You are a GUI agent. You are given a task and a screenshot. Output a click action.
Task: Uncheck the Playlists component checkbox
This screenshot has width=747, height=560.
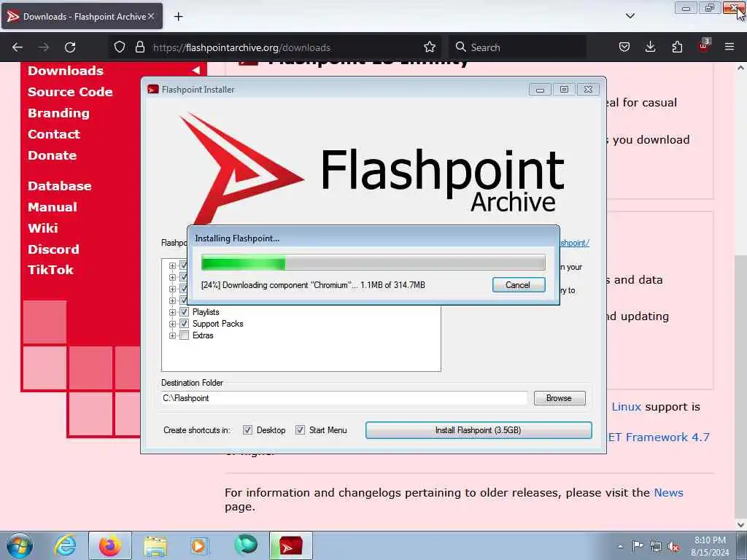tap(184, 312)
